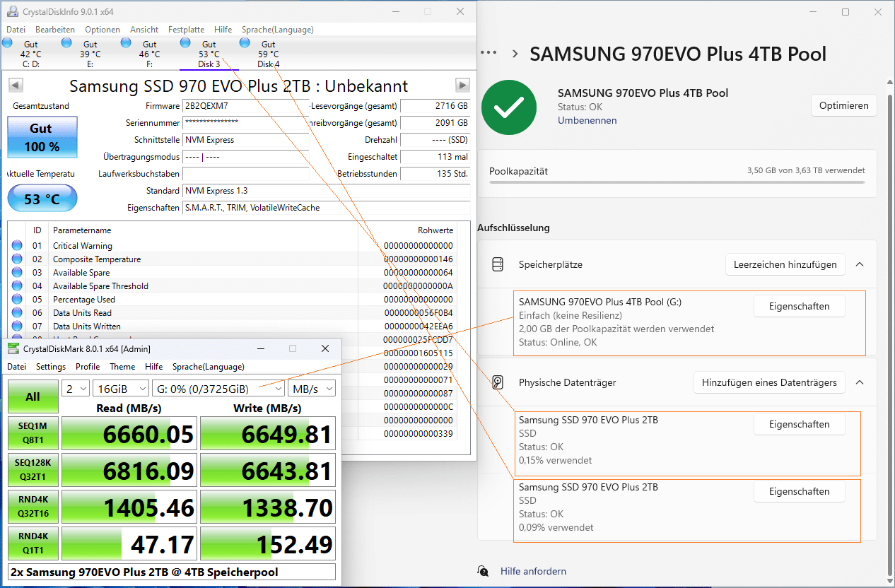895x588 pixels.
Task: Open Eigenschaften for the 4TB Pool (G:)
Action: 800,306
